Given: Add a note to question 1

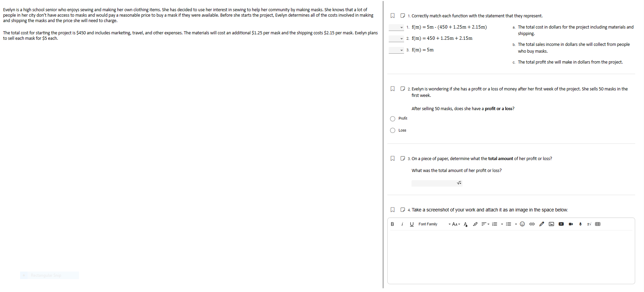Looking at the screenshot, I should (403, 16).
